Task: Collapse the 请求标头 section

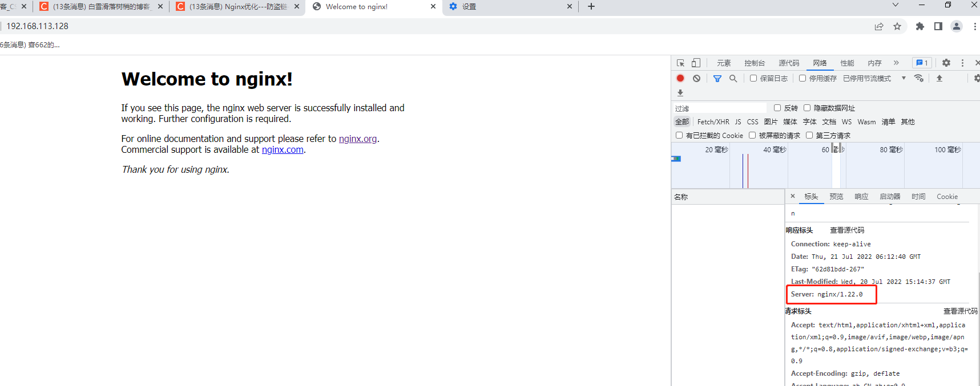Action: click(798, 311)
